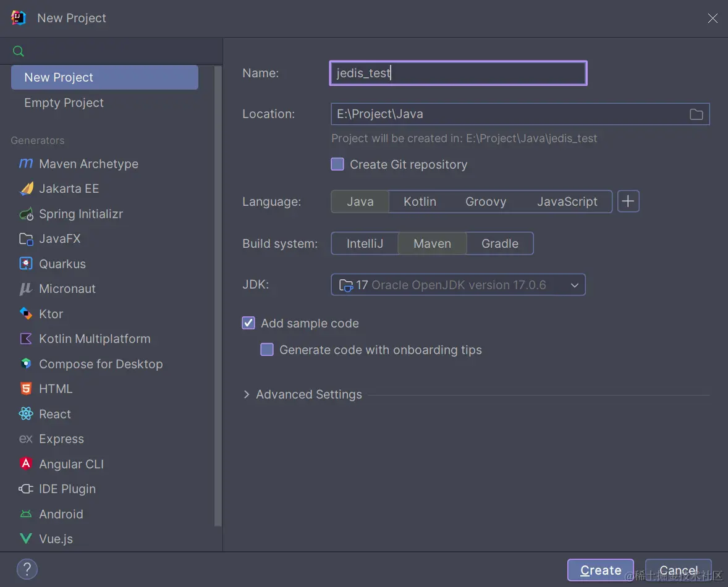Click the project Name input field
The height and width of the screenshot is (587, 728).
click(458, 73)
